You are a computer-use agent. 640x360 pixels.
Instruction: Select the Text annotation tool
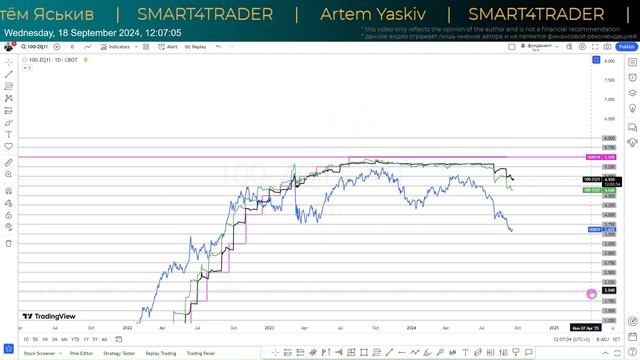[9, 135]
